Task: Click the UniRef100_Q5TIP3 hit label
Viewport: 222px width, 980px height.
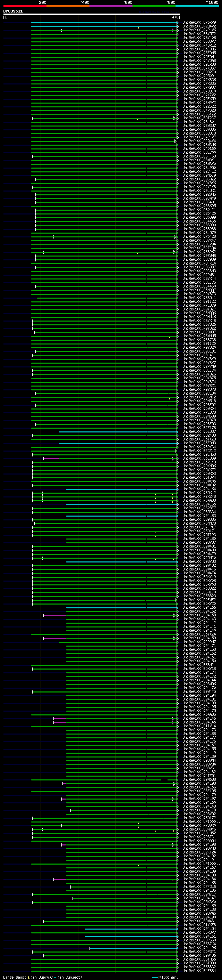Action: pyautogui.click(x=199, y=535)
